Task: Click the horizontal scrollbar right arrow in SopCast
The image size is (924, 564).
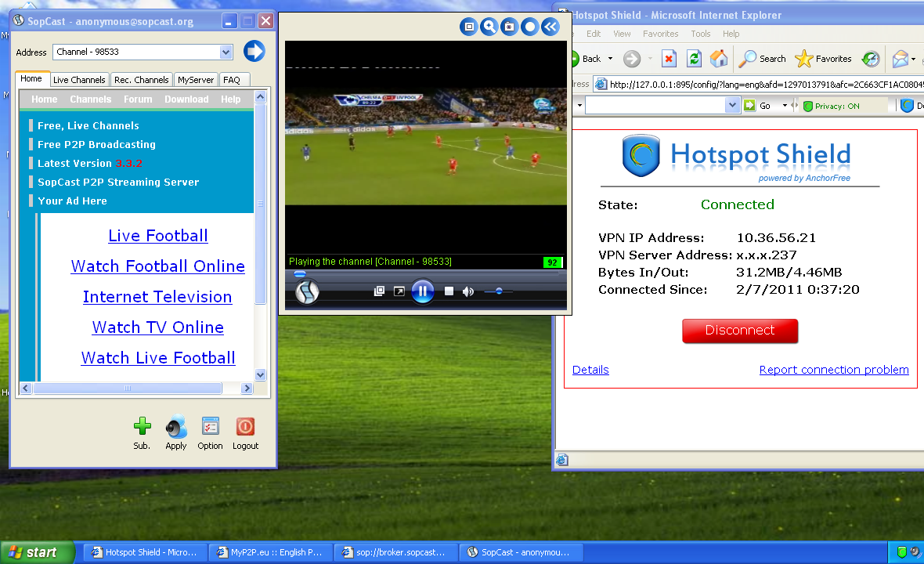Action: click(247, 389)
